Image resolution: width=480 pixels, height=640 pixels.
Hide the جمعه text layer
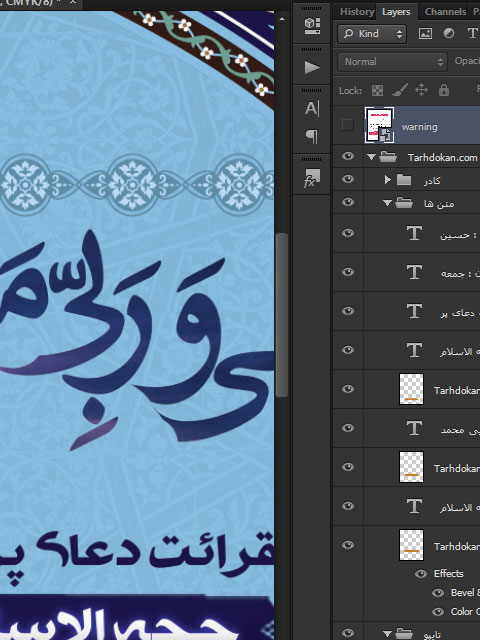(348, 272)
